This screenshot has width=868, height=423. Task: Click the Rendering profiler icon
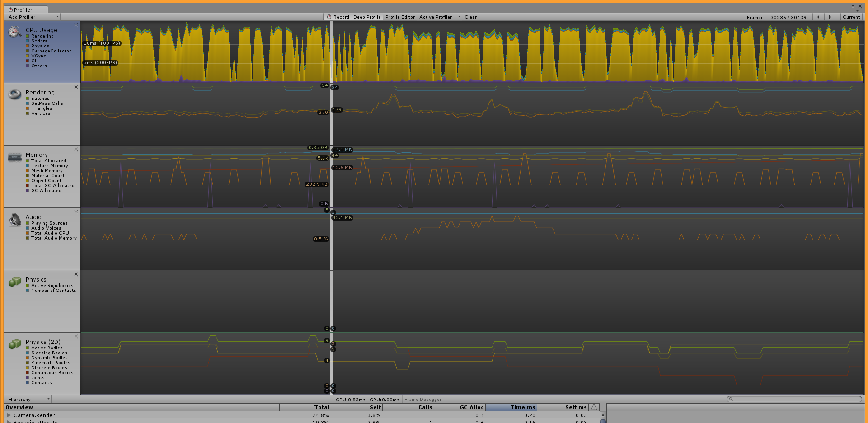15,94
